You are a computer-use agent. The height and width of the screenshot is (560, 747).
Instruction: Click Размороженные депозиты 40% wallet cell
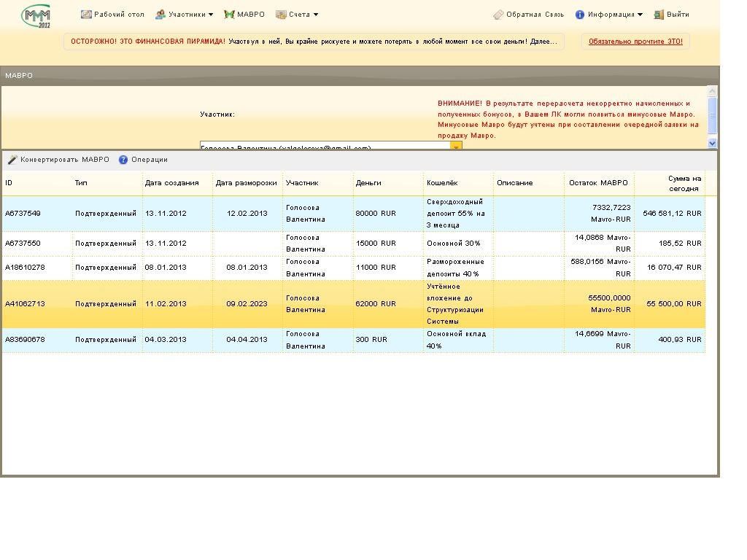[x=458, y=267]
